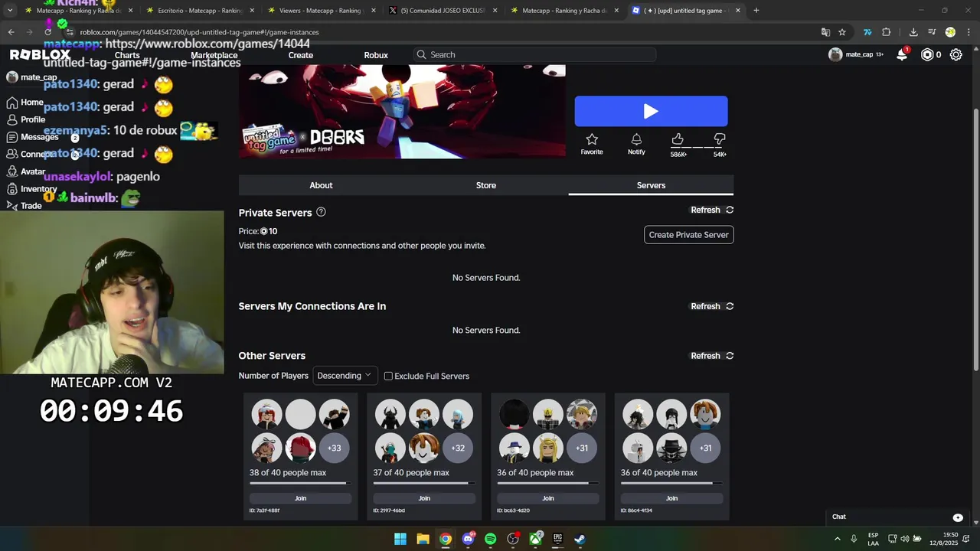Screen dimensions: 980x551
Task: Join the server with ID bc63-4d20
Action: tap(548, 498)
